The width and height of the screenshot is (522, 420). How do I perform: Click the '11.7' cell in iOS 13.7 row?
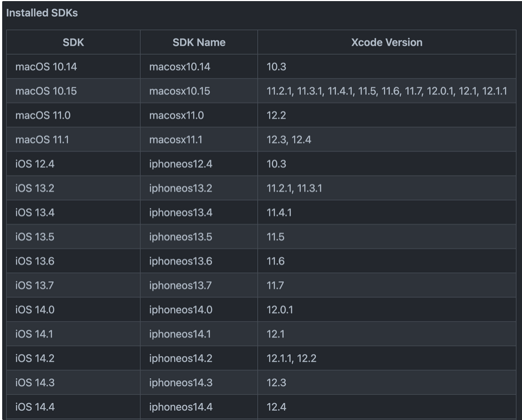pos(386,285)
